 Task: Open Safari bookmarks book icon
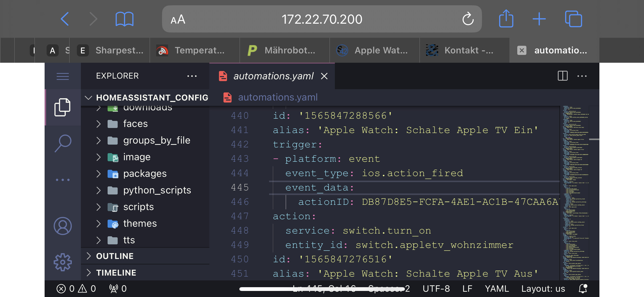coord(124,19)
